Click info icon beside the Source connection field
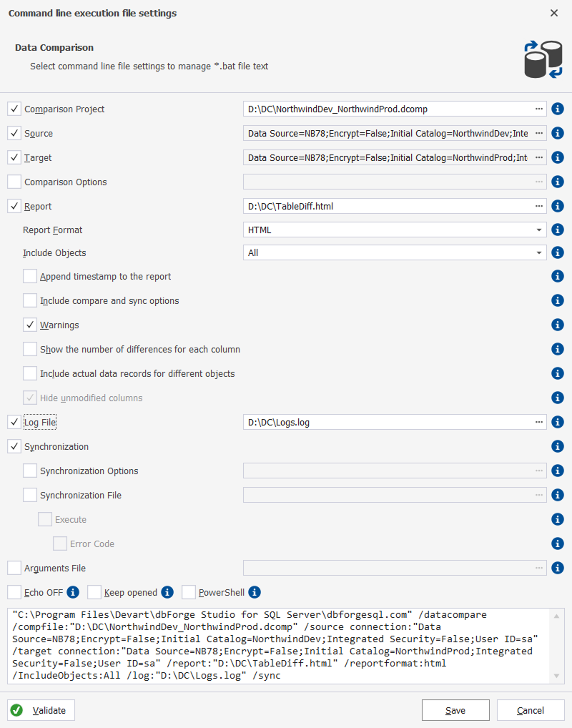Image resolution: width=572 pixels, height=728 pixels. (x=558, y=133)
